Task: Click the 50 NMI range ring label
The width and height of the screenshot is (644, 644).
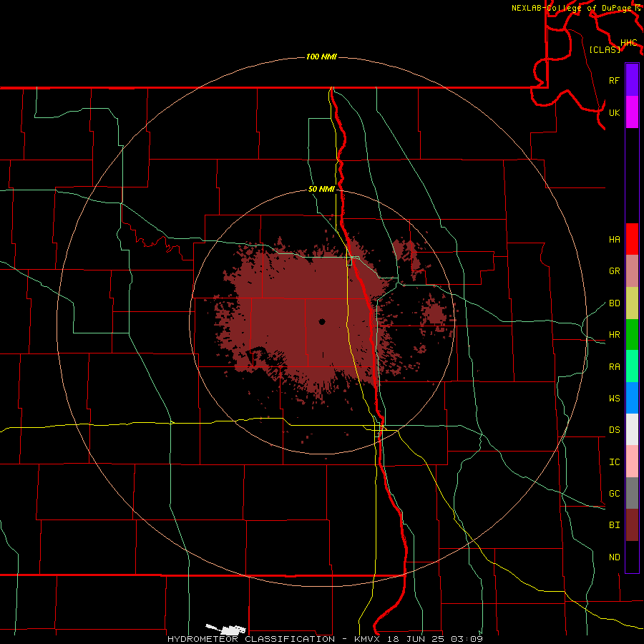Action: [x=321, y=190]
